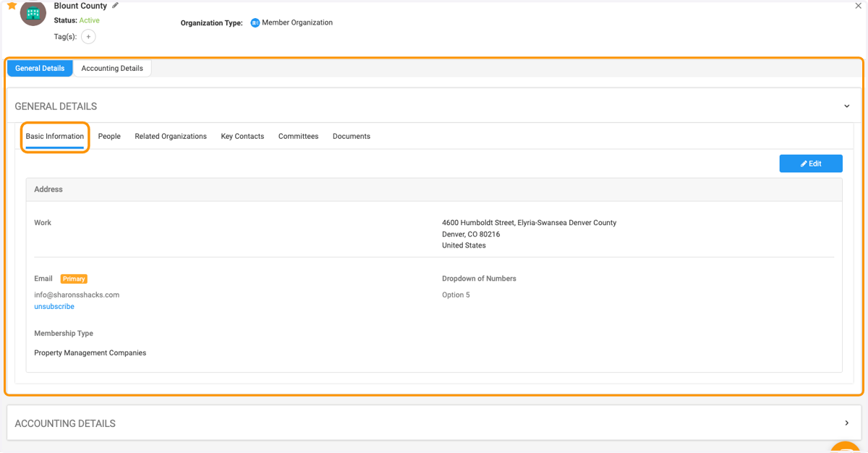Click the Address section heading
This screenshot has height=453, width=868.
[48, 190]
